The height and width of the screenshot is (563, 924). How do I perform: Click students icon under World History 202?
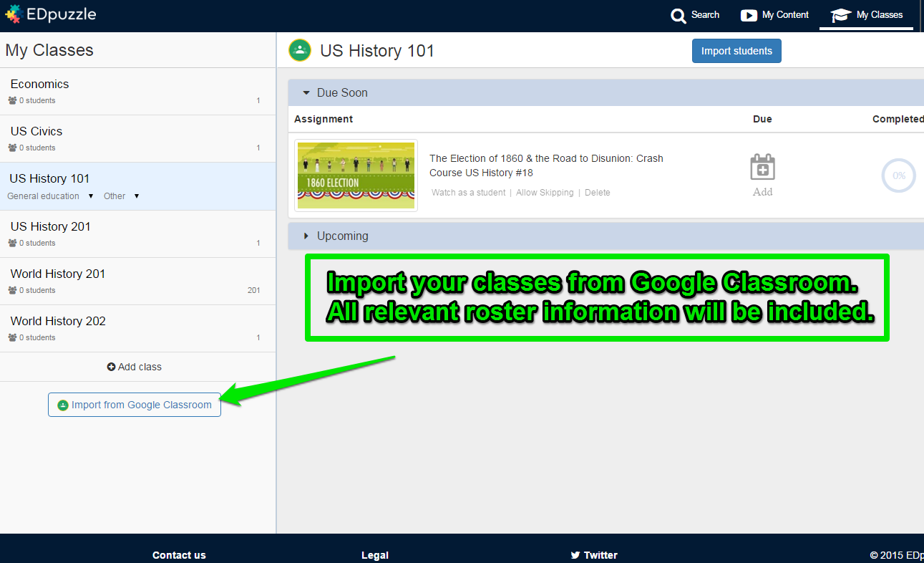coord(12,337)
